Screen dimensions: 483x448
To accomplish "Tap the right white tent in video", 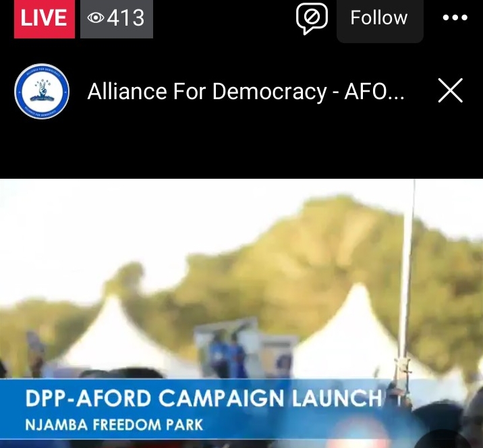I will 354,333.
